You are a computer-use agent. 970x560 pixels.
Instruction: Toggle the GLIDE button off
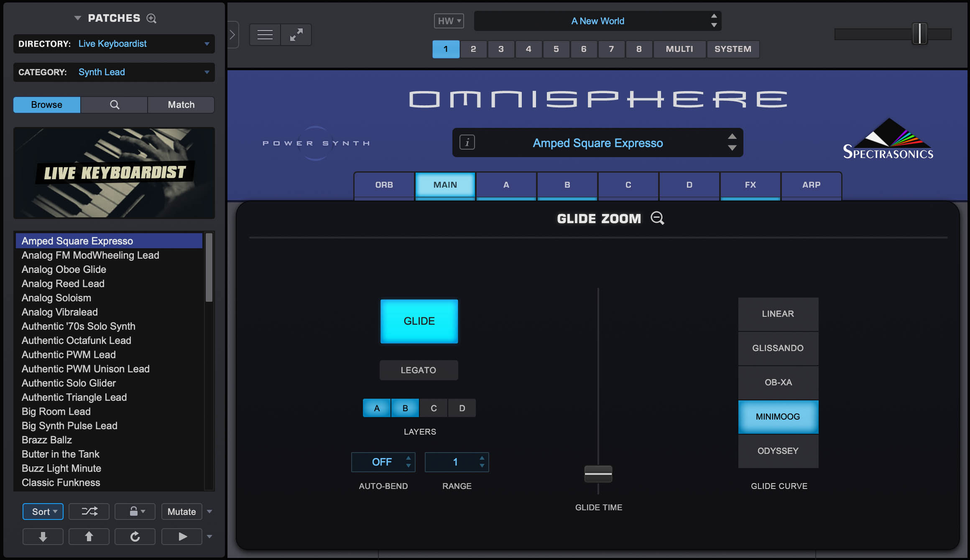click(419, 321)
